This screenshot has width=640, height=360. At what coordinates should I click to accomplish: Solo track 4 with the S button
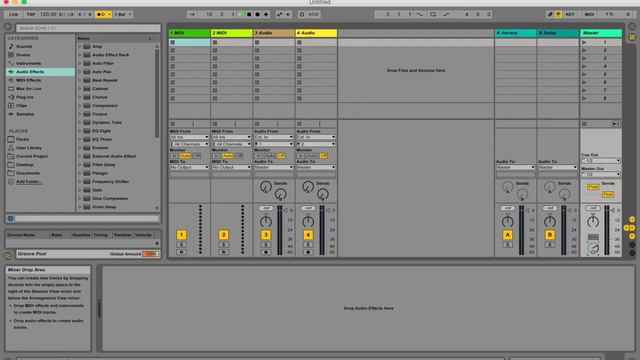(308, 245)
